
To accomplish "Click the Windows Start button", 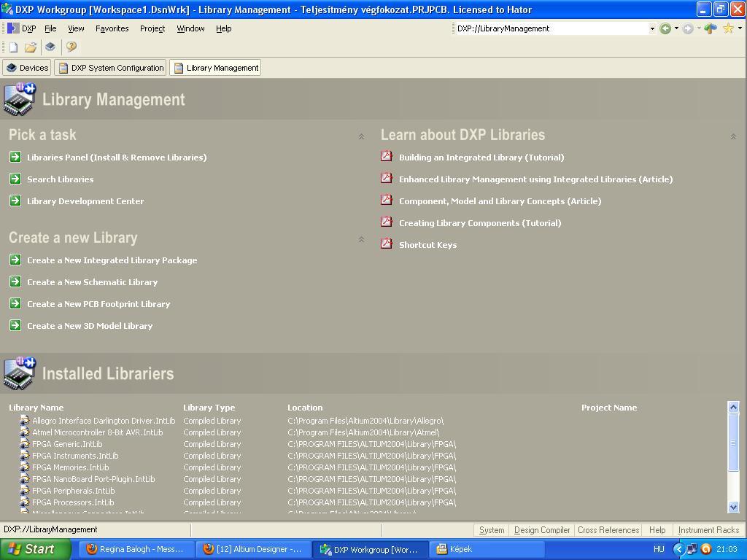I will point(35,549).
